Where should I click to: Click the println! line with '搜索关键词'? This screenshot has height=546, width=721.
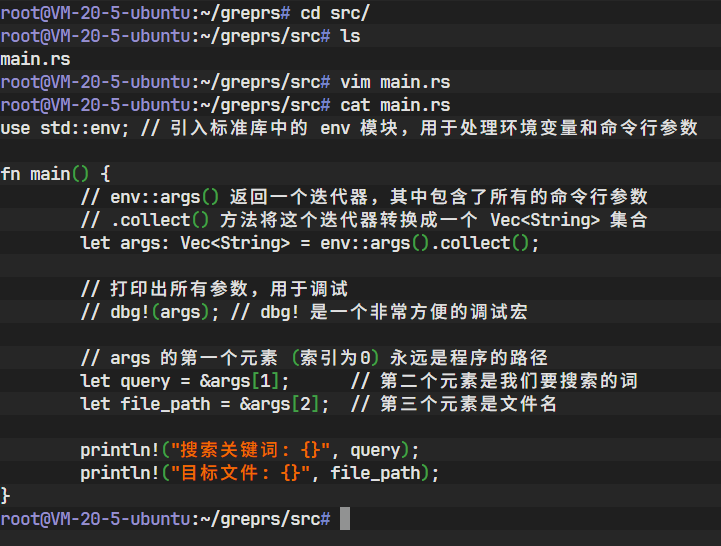(250, 450)
